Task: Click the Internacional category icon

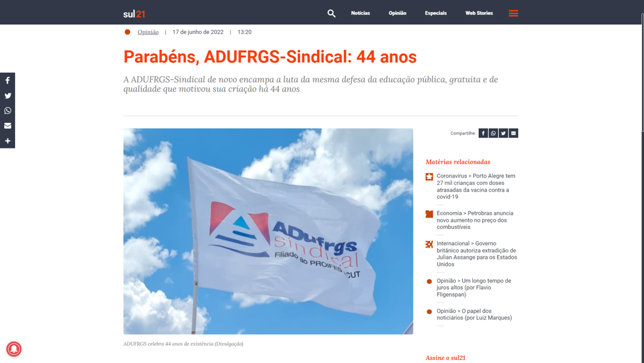Action: click(429, 244)
